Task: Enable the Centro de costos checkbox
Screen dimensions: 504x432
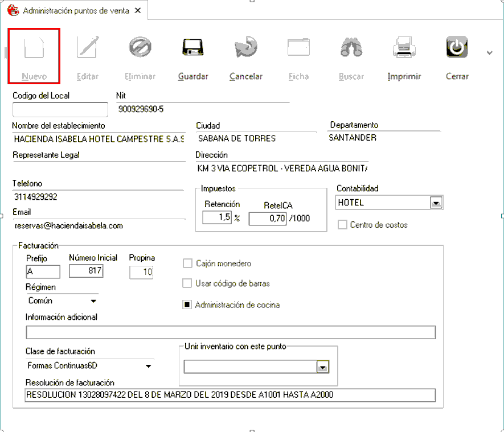Action: [342, 225]
